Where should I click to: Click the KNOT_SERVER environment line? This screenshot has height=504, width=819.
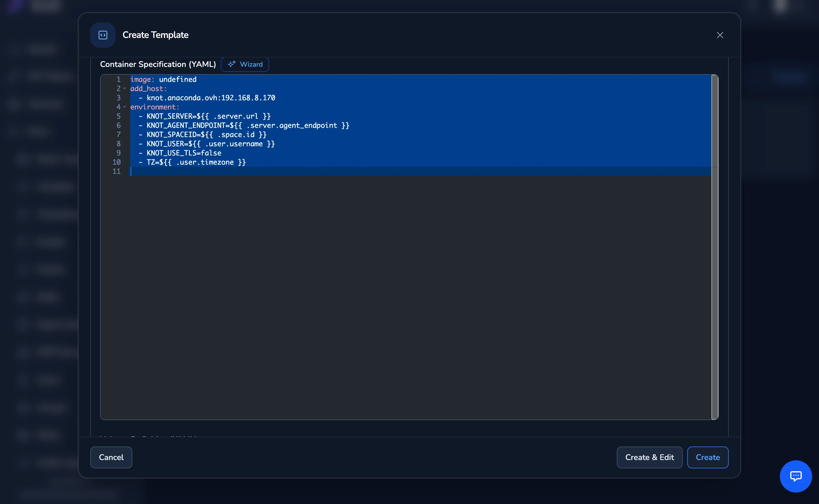pos(208,116)
